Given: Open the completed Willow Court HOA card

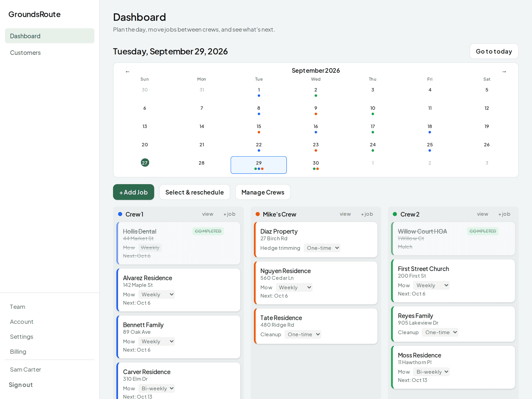Looking at the screenshot, I should (453, 239).
